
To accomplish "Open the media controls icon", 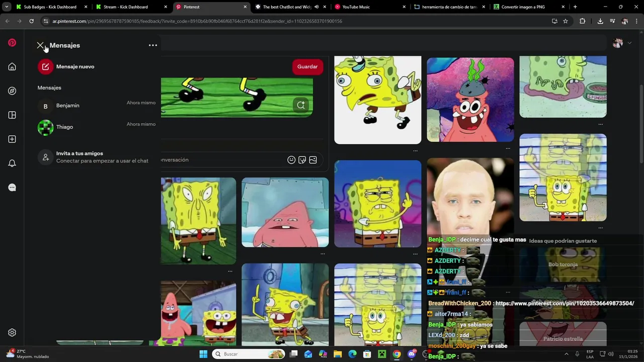I will [612, 21].
